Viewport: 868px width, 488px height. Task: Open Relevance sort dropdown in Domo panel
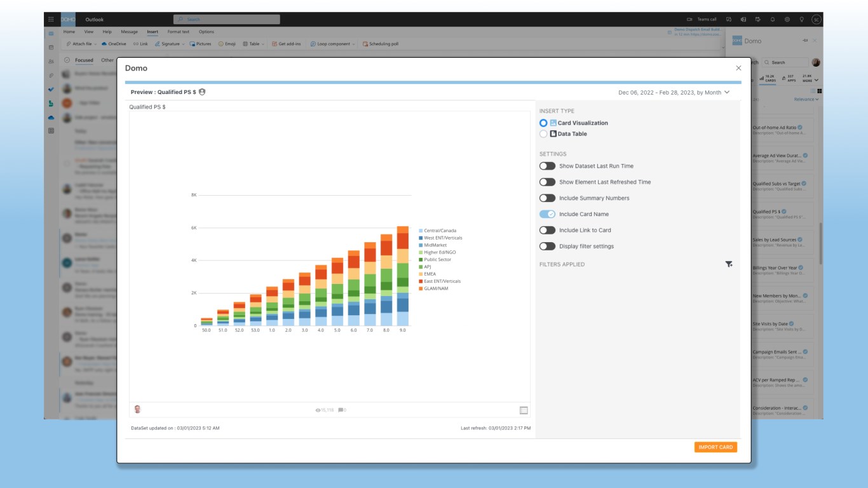(x=806, y=99)
